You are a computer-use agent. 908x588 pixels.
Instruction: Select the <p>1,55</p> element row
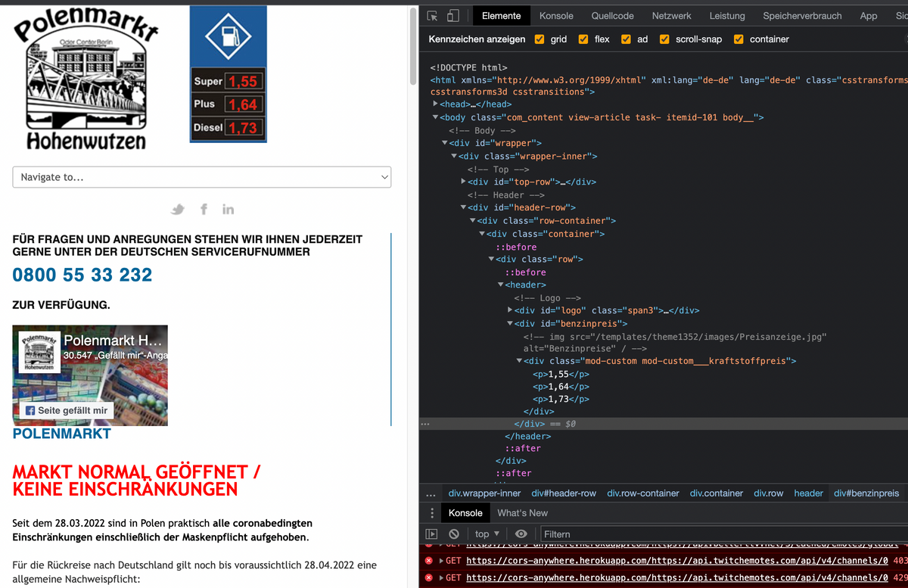tap(561, 374)
